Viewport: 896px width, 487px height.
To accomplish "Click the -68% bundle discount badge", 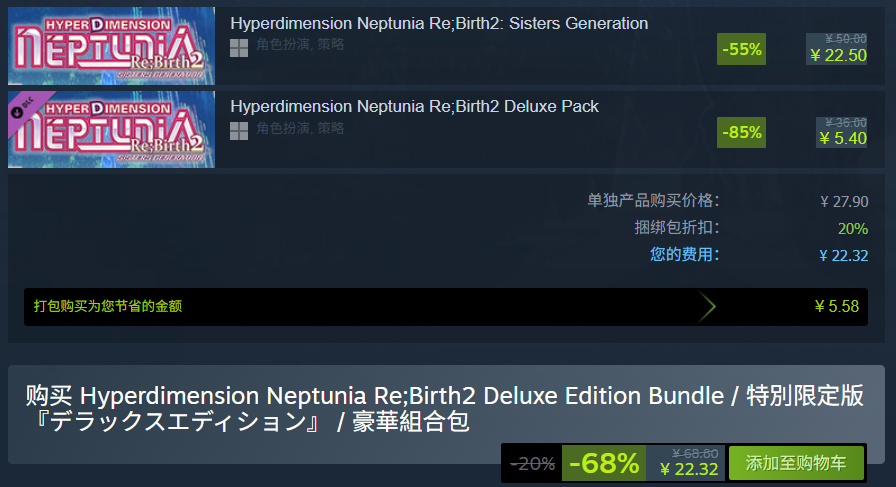I will 604,463.
